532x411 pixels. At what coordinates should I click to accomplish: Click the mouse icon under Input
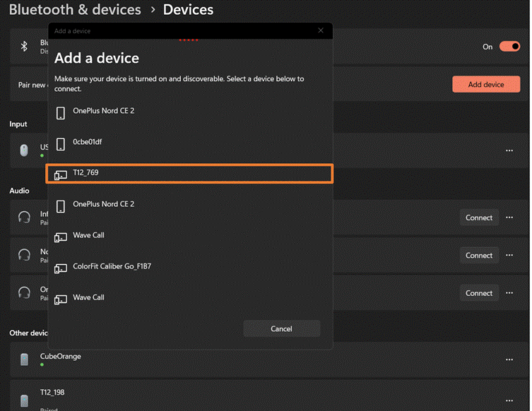[x=24, y=150]
